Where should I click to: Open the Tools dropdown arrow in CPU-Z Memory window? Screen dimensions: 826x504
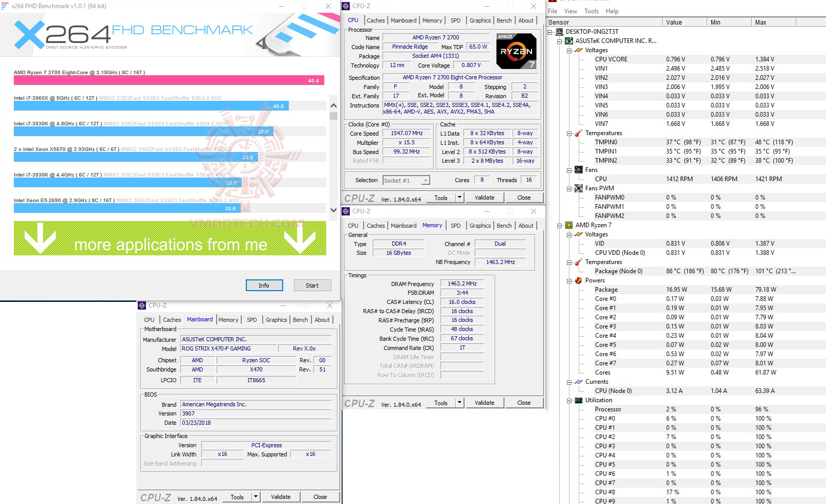(459, 403)
